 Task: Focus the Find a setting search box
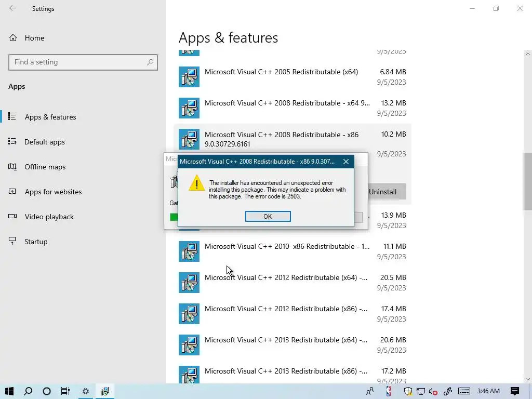pyautogui.click(x=83, y=62)
